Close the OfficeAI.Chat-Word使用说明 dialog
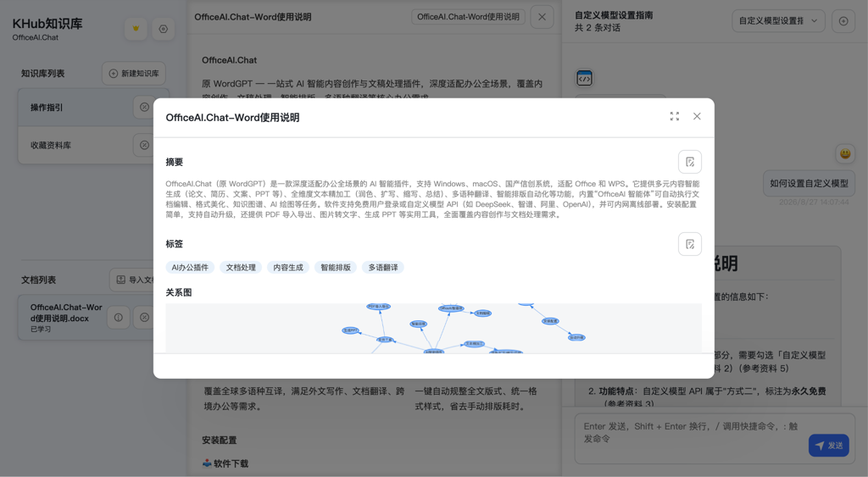Image resolution: width=868 pixels, height=477 pixels. pyautogui.click(x=697, y=116)
